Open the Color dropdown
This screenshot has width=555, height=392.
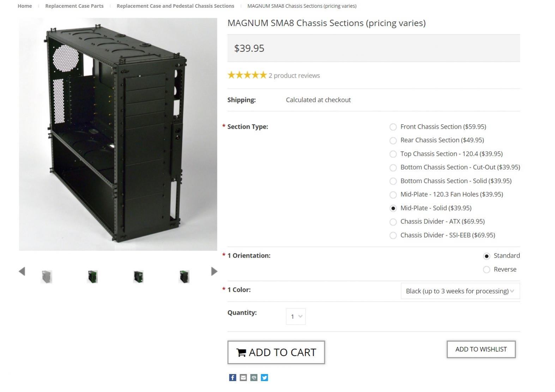[460, 291]
